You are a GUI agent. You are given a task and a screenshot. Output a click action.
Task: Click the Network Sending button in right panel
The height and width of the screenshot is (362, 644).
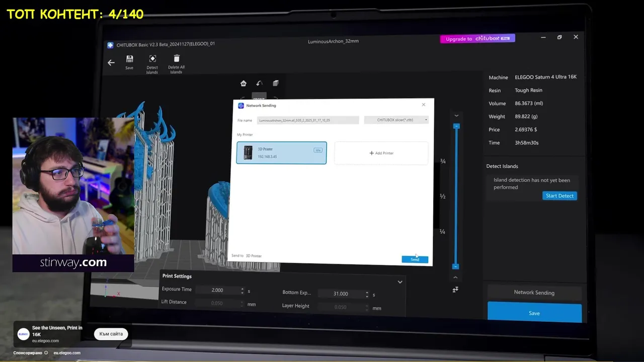coord(534,293)
